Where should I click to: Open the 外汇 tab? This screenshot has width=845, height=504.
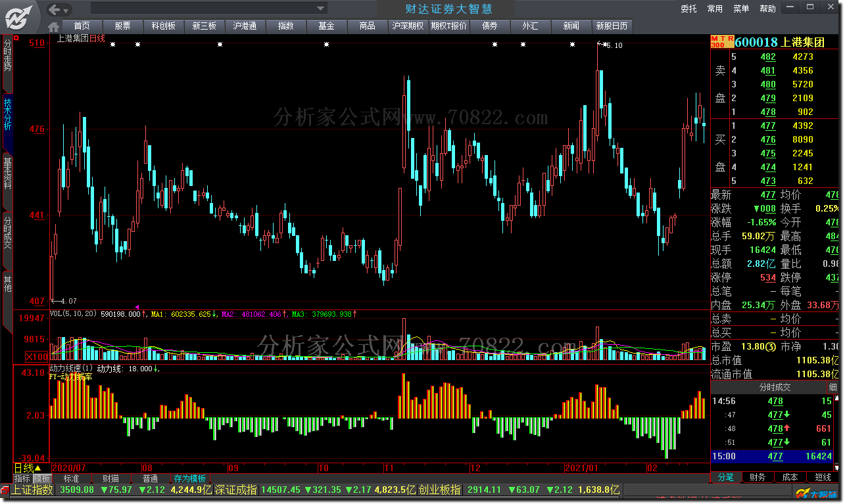[530, 26]
